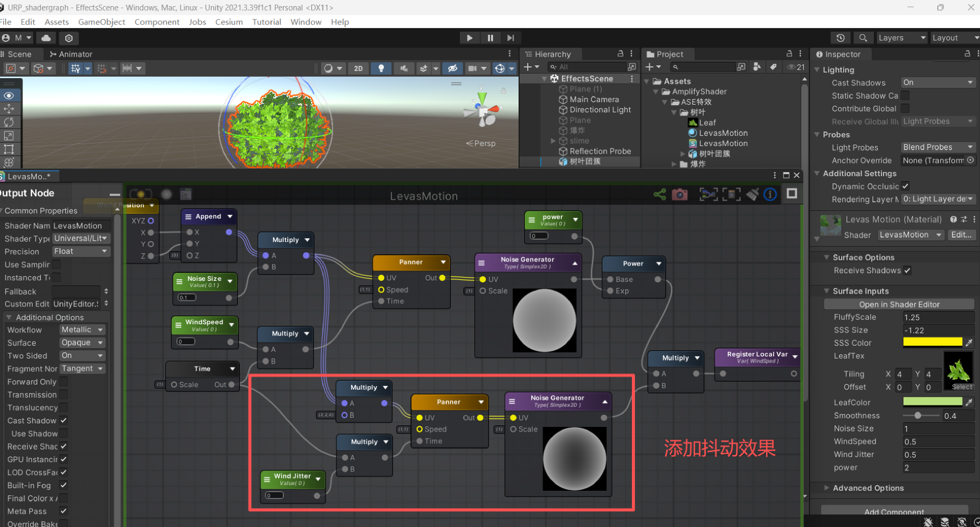This screenshot has height=527, width=980.
Task: Select the Rect tool in Scene view
Action: [9, 149]
